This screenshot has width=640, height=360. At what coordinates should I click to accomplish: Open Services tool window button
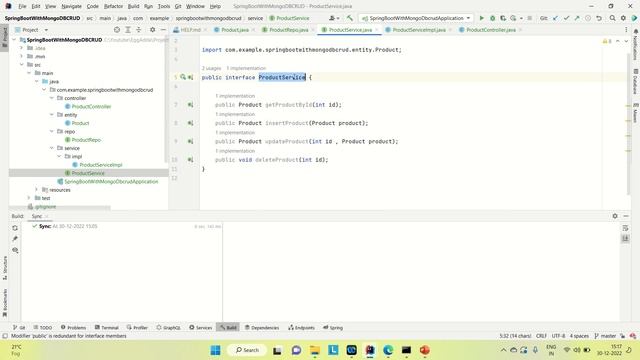(x=201, y=327)
